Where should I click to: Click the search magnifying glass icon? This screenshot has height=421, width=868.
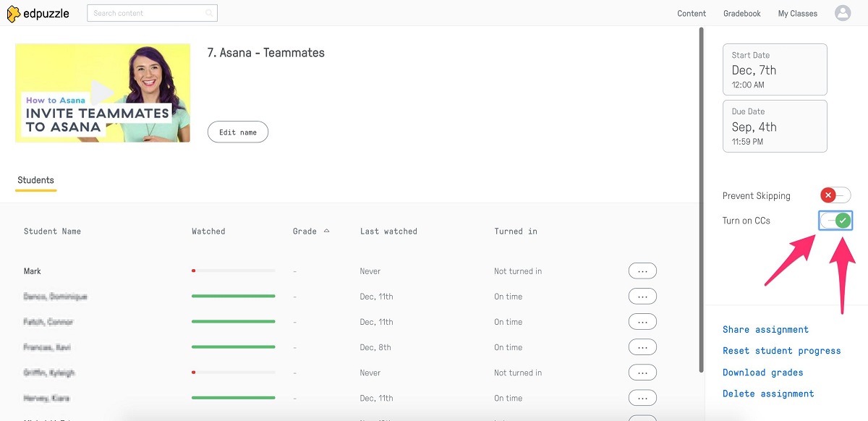[208, 12]
